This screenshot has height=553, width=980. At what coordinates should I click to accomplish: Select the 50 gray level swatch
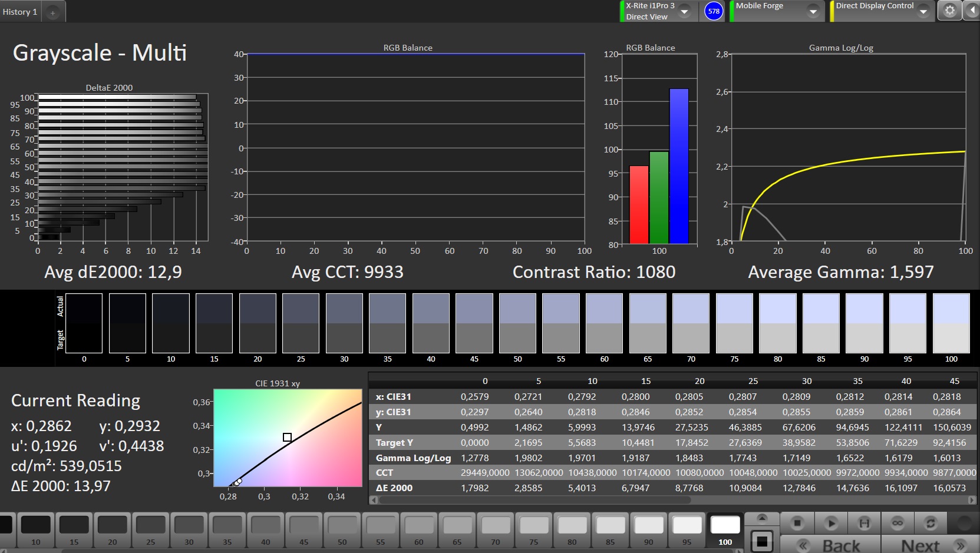(342, 530)
